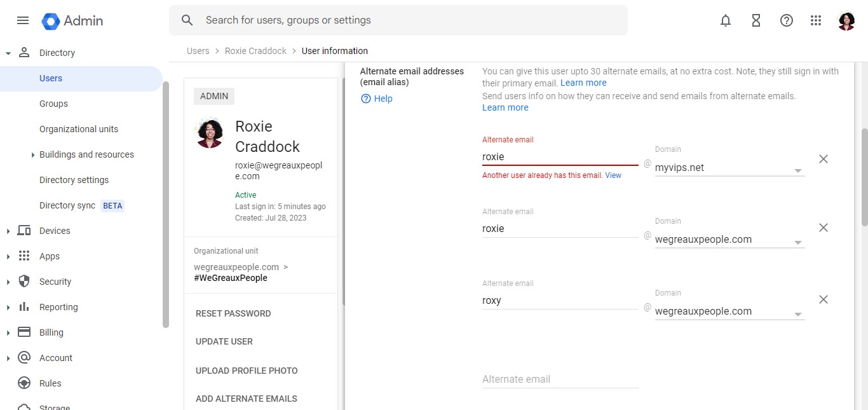Click the empty Alternate email field

coord(560,379)
